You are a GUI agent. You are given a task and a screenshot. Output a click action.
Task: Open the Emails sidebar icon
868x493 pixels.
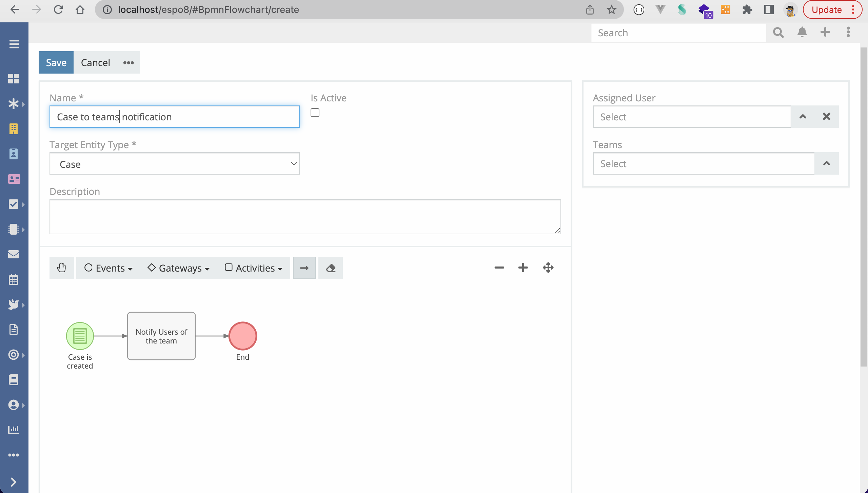click(14, 254)
